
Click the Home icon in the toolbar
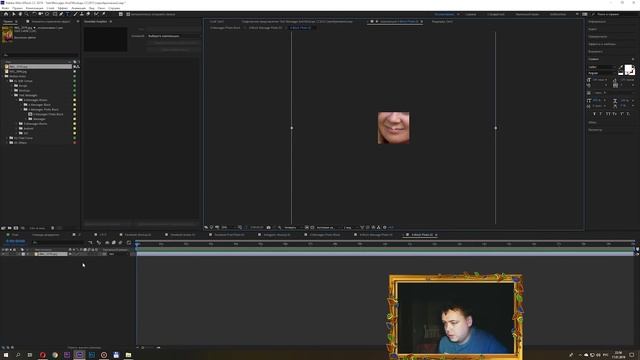coord(6,14)
